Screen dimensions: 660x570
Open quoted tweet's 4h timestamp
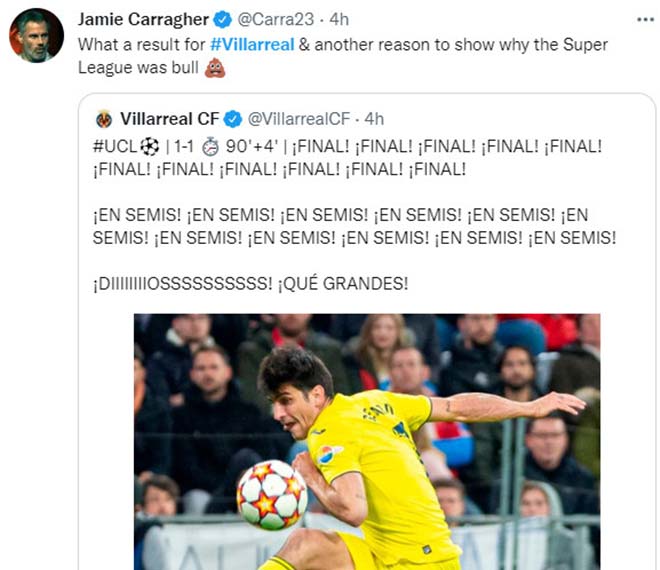(374, 119)
